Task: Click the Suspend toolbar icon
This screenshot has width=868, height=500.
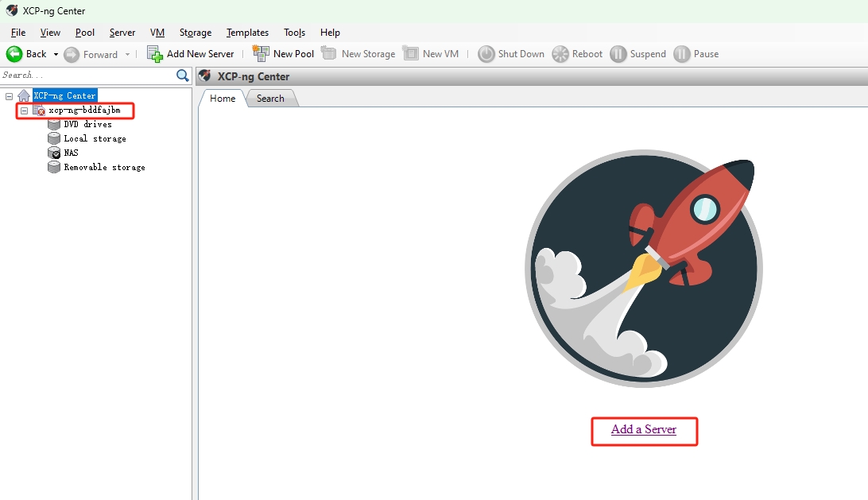Action: click(x=618, y=54)
